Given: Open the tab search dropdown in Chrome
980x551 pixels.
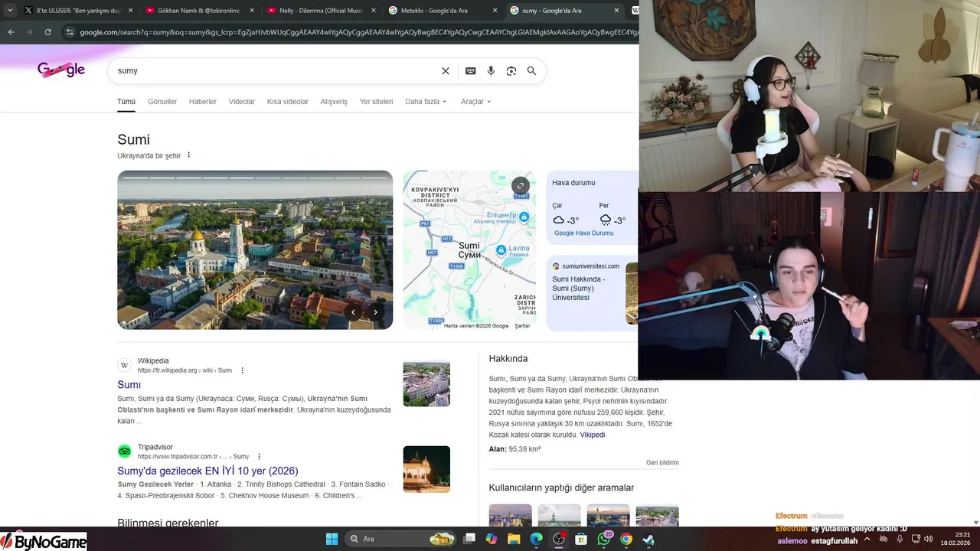Looking at the screenshot, I should click(x=9, y=11).
